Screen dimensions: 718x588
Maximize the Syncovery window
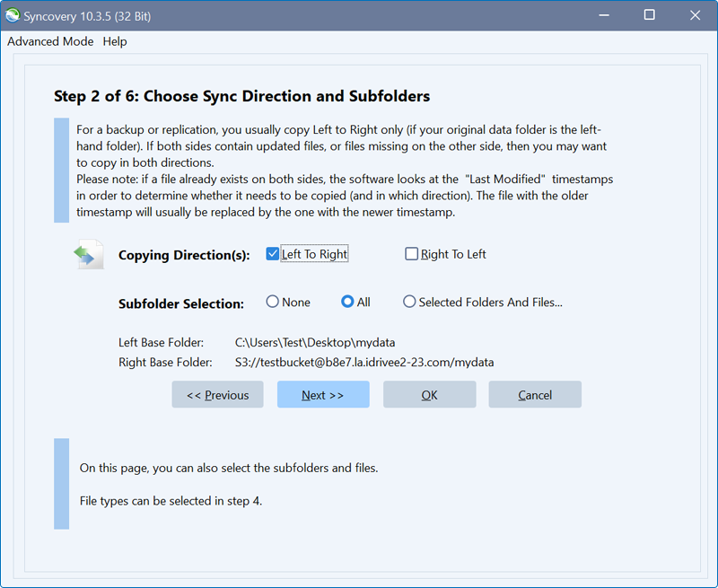[649, 15]
